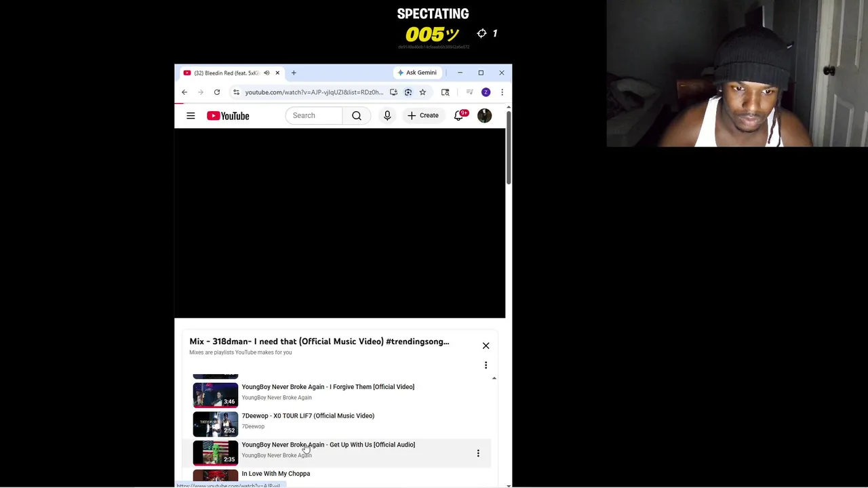Install app icon in address bar
Image resolution: width=868 pixels, height=488 pixels.
click(393, 92)
